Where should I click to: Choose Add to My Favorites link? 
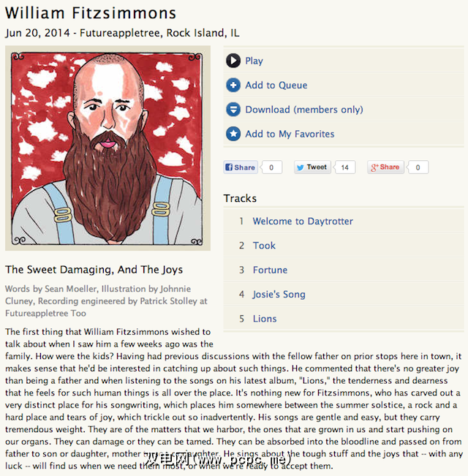(290, 134)
